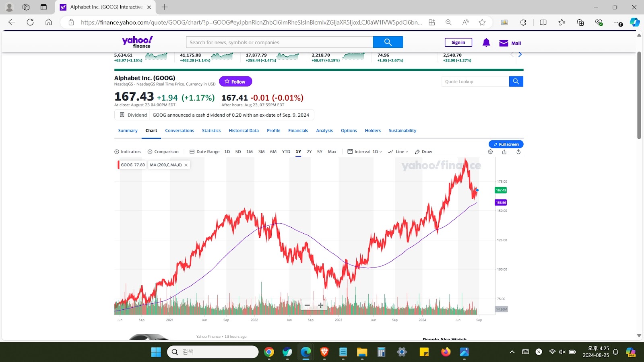
Task: Select the 5Y range
Action: click(320, 152)
